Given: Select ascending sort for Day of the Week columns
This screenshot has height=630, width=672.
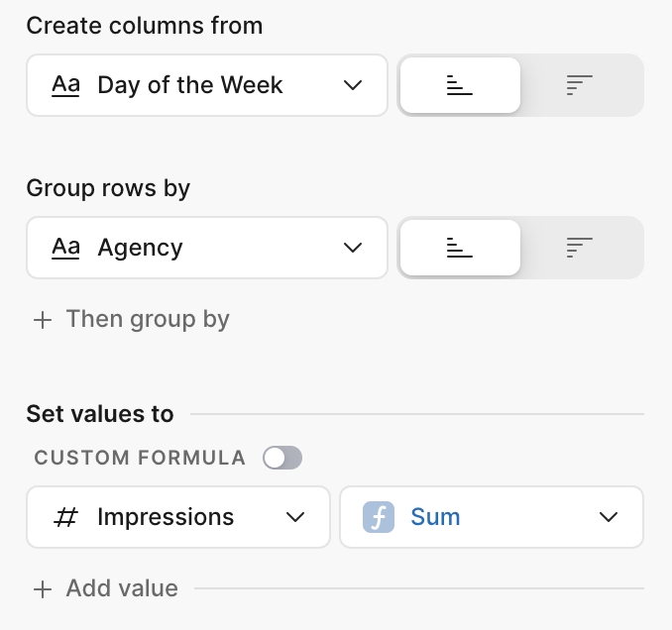Looking at the screenshot, I should click(x=459, y=86).
